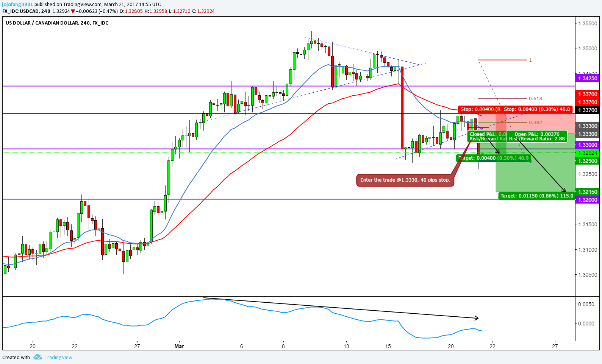The image size is (602, 364).
Task: Select the 'Target: 0.01150 (0.86%) 115.0' label
Action: coord(536,196)
